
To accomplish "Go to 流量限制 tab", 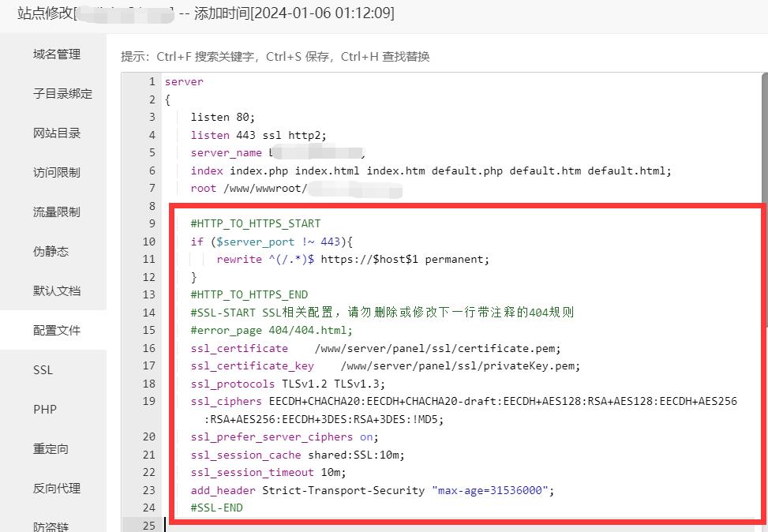I will [x=57, y=212].
